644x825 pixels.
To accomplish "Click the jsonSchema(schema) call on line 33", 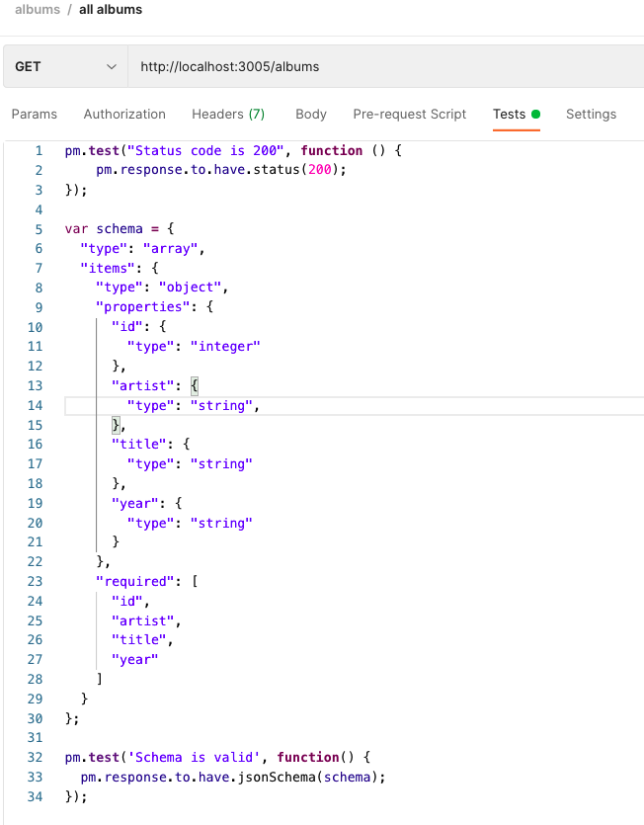I will coord(311,778).
